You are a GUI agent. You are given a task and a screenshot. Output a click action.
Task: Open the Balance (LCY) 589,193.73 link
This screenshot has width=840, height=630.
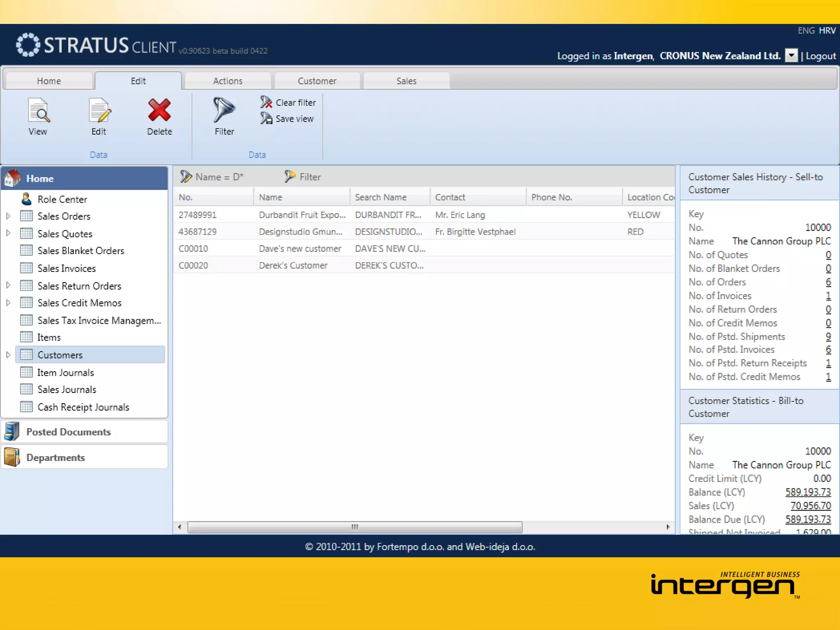tap(808, 492)
